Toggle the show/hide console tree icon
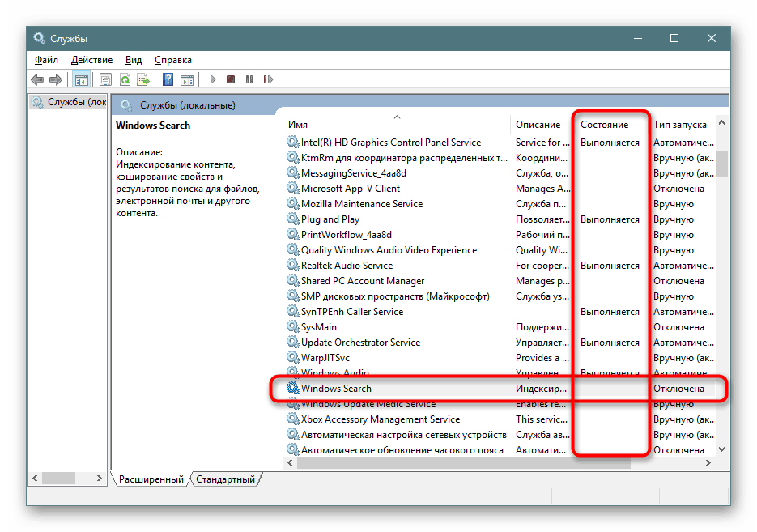This screenshot has height=532, width=757. [x=81, y=79]
